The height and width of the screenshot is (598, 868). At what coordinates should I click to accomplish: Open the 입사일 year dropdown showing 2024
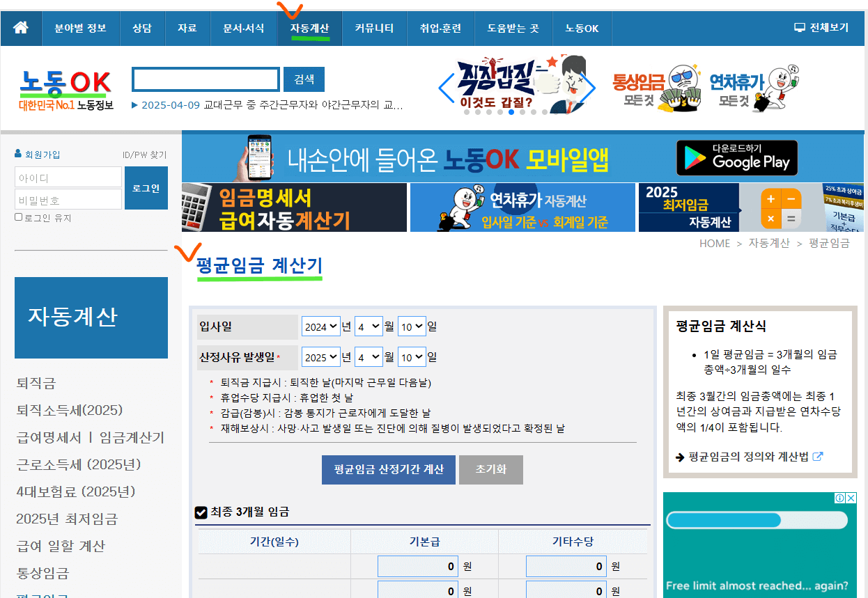click(x=320, y=325)
